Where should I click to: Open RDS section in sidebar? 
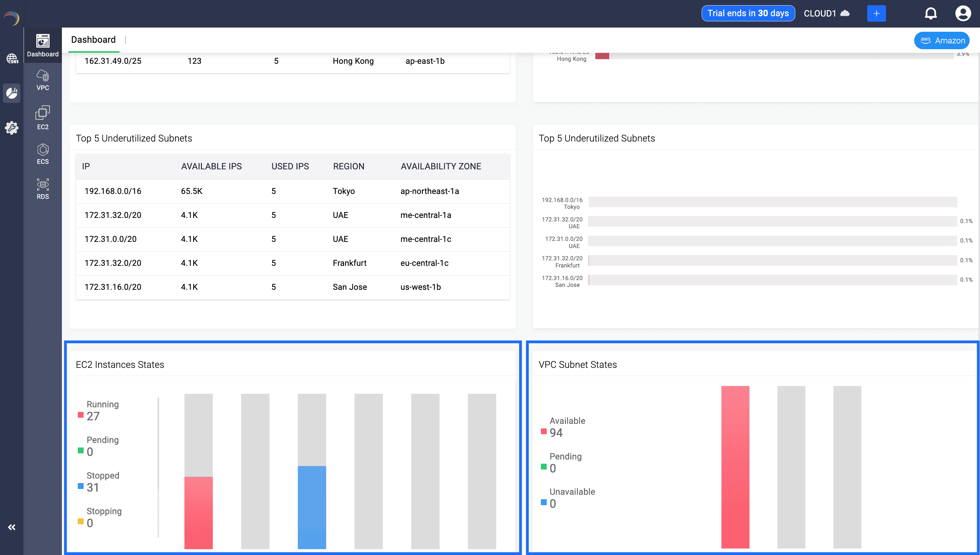click(x=43, y=189)
